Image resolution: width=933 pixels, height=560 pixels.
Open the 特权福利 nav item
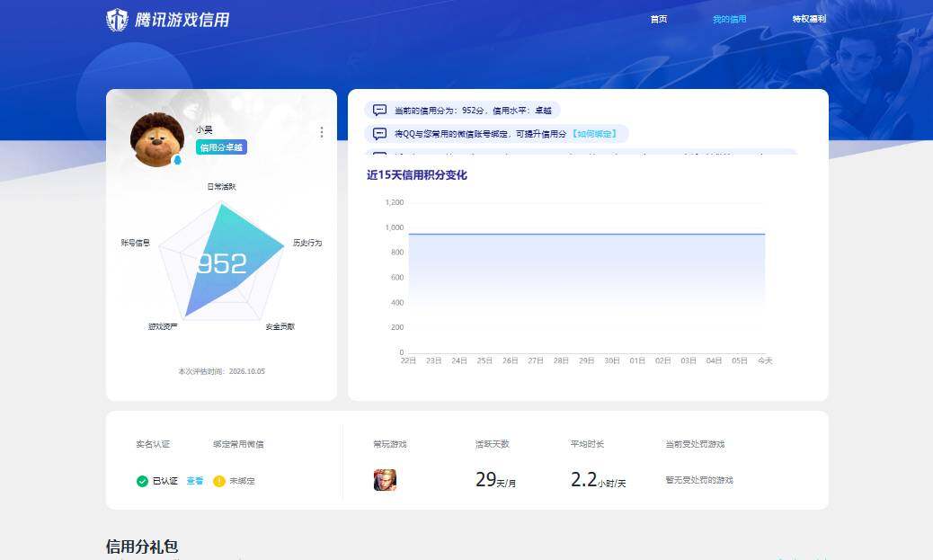click(x=809, y=19)
